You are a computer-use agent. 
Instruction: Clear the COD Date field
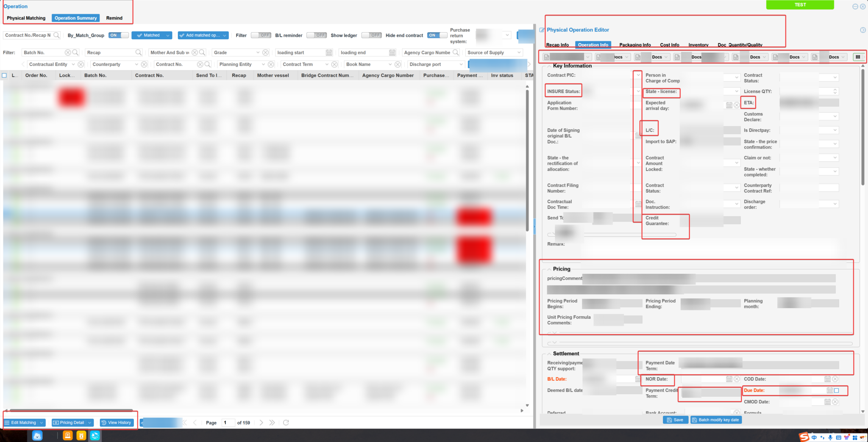tap(835, 379)
